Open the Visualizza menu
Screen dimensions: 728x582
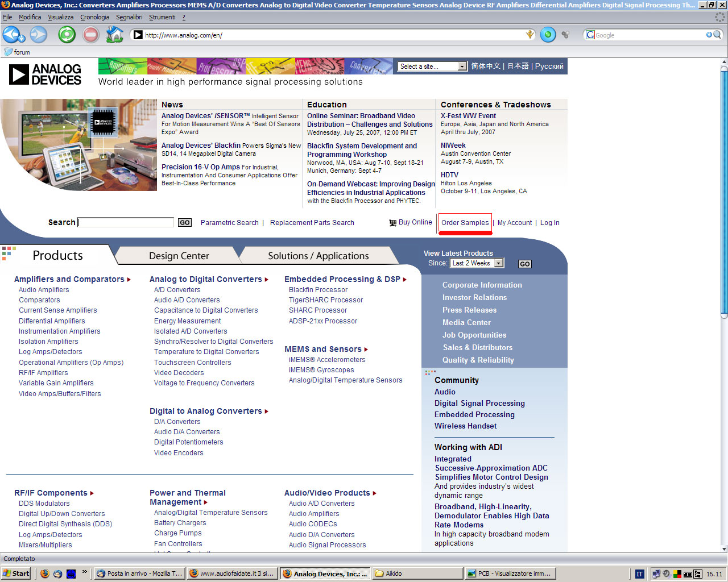61,17
